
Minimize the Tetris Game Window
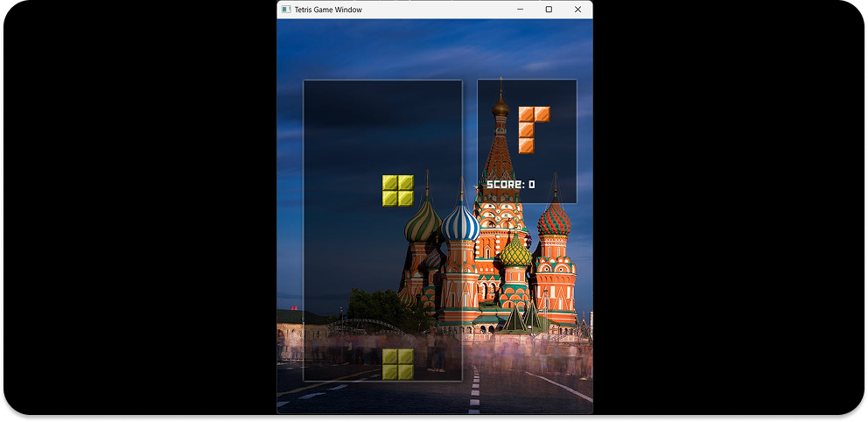(520, 10)
